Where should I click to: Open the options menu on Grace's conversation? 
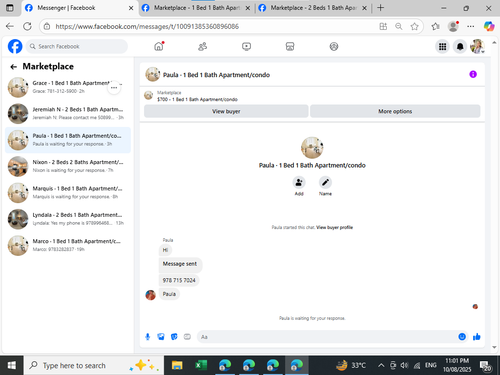point(114,88)
